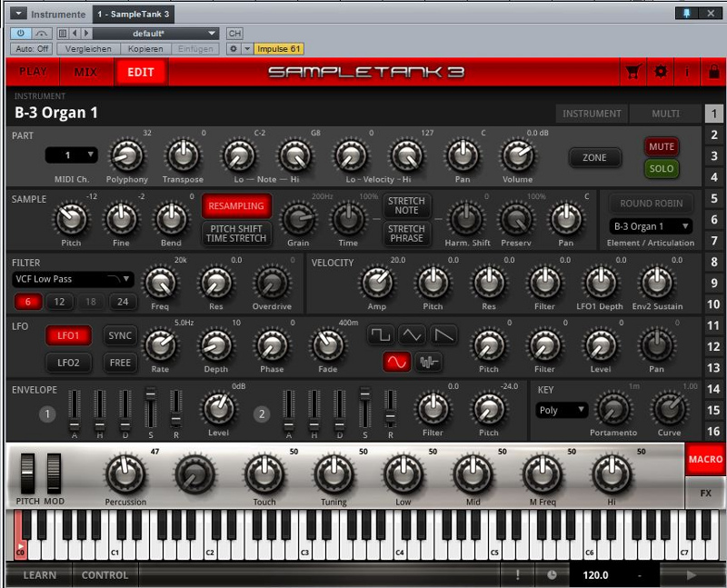Image resolution: width=727 pixels, height=588 pixels.
Task: Toggle the MUTE button
Action: pos(662,146)
